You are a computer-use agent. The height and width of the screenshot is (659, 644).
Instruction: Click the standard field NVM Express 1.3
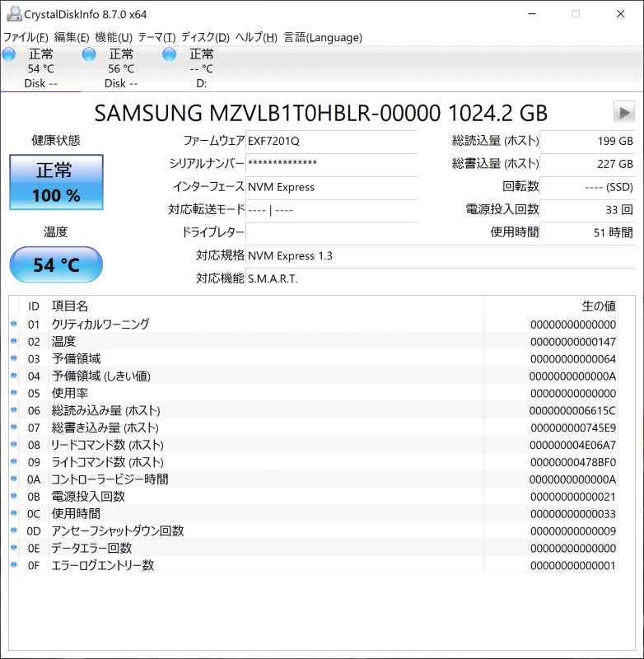(x=441, y=255)
